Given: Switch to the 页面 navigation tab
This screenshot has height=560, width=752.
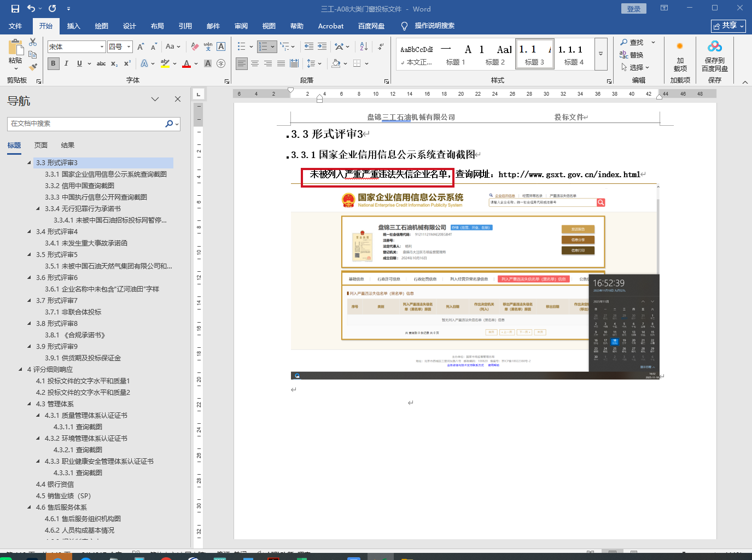Looking at the screenshot, I should (41, 145).
